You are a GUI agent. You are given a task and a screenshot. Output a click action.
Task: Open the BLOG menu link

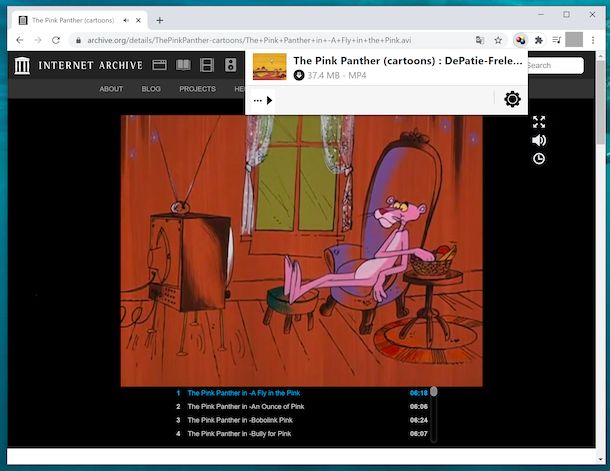coord(151,89)
